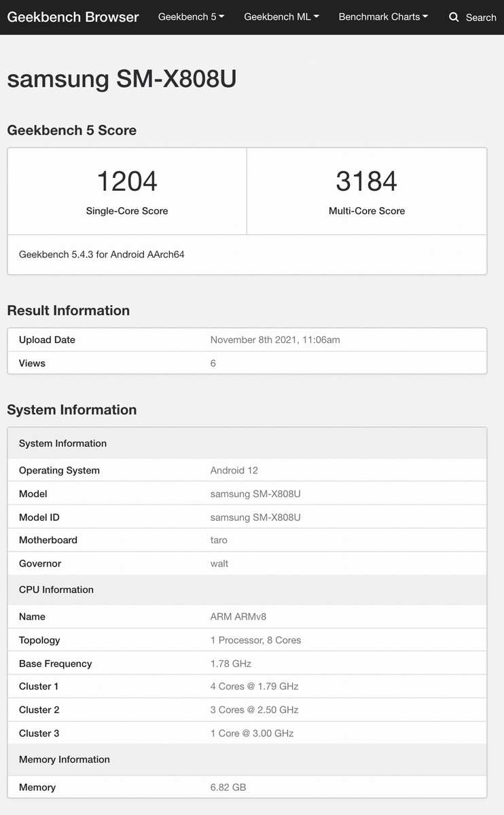Viewport: 504px width, 815px height.
Task: Select the Model ID value samsung SM-X808U
Action: tap(255, 518)
